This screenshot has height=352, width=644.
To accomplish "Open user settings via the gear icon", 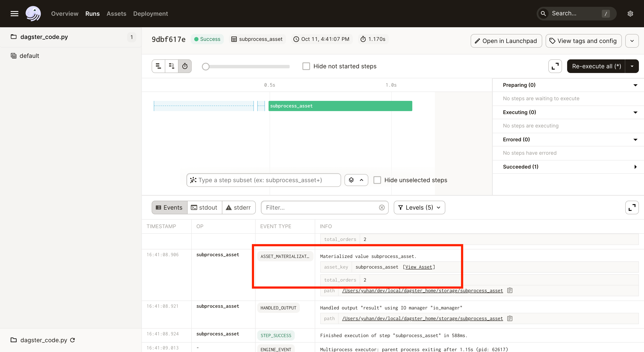I will tap(630, 13).
